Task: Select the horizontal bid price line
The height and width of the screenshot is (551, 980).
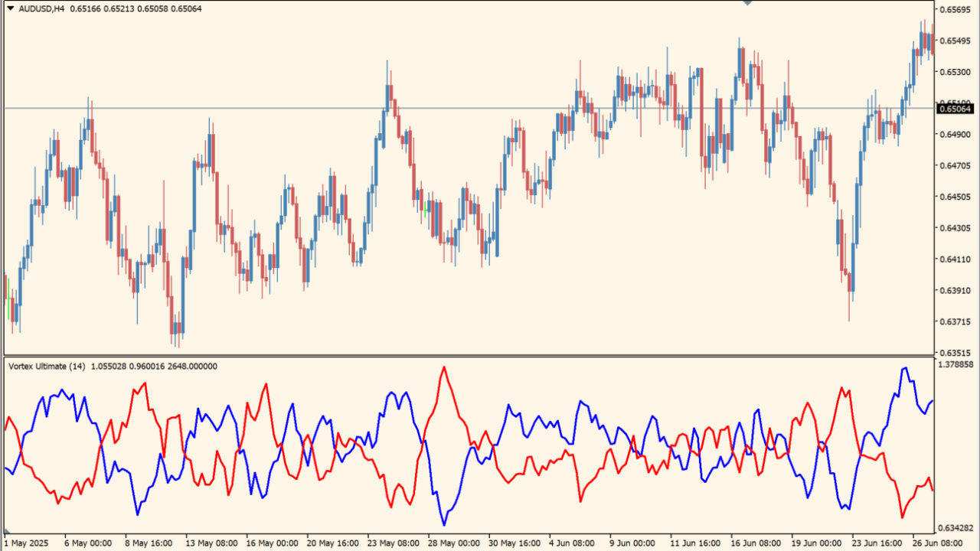Action: click(459, 108)
